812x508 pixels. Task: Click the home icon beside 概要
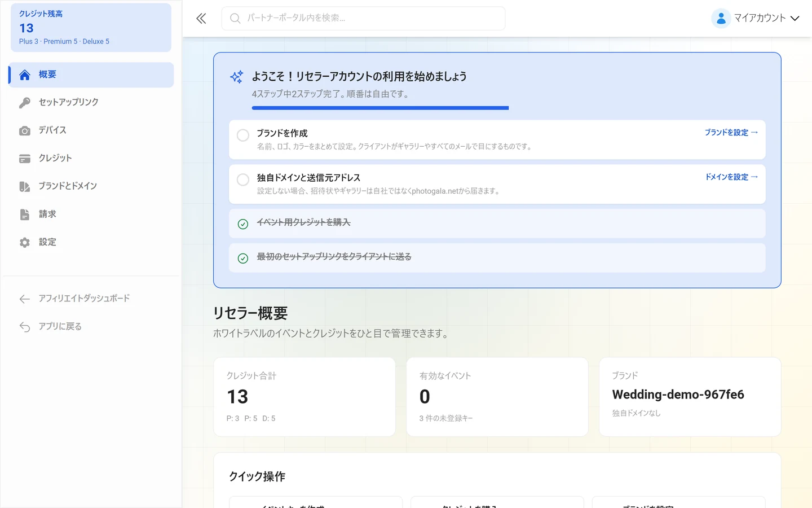[x=25, y=75]
